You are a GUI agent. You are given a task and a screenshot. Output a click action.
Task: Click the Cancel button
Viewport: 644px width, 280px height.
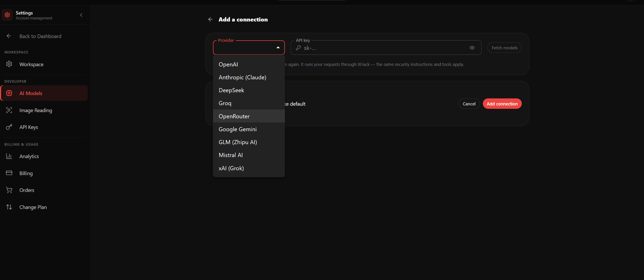tap(469, 104)
